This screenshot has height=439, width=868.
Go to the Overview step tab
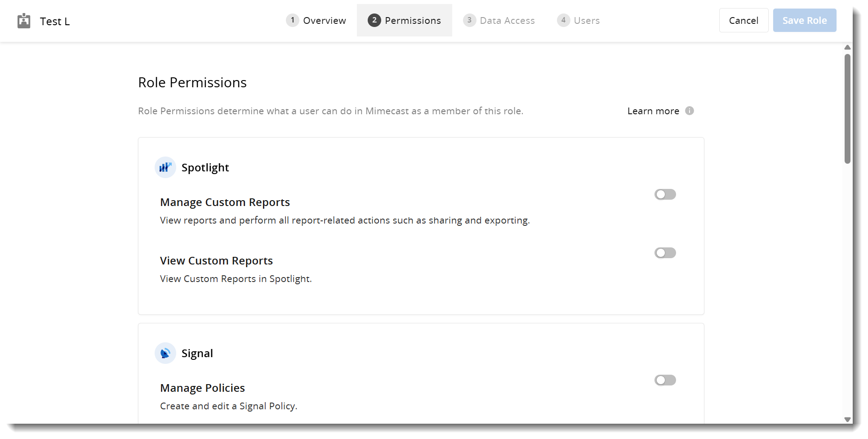316,21
